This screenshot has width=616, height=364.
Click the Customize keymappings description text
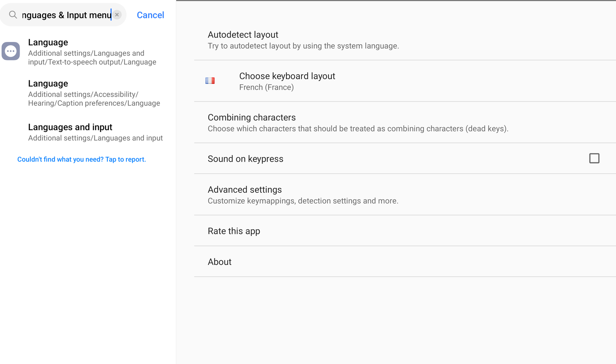pos(303,201)
